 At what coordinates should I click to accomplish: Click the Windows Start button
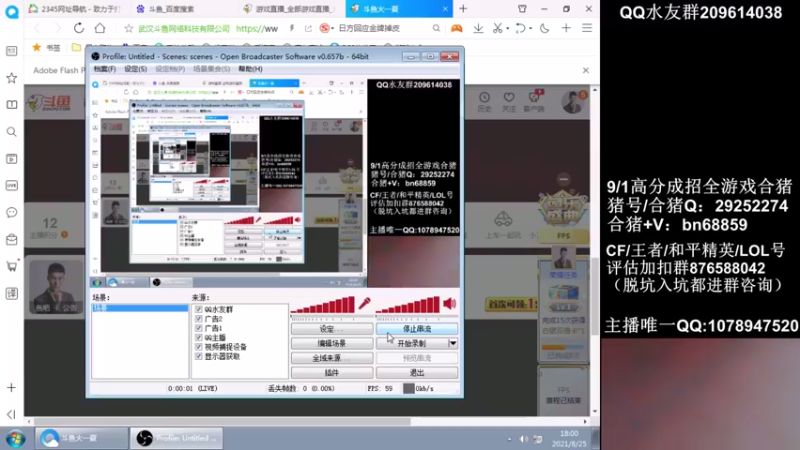point(15,439)
